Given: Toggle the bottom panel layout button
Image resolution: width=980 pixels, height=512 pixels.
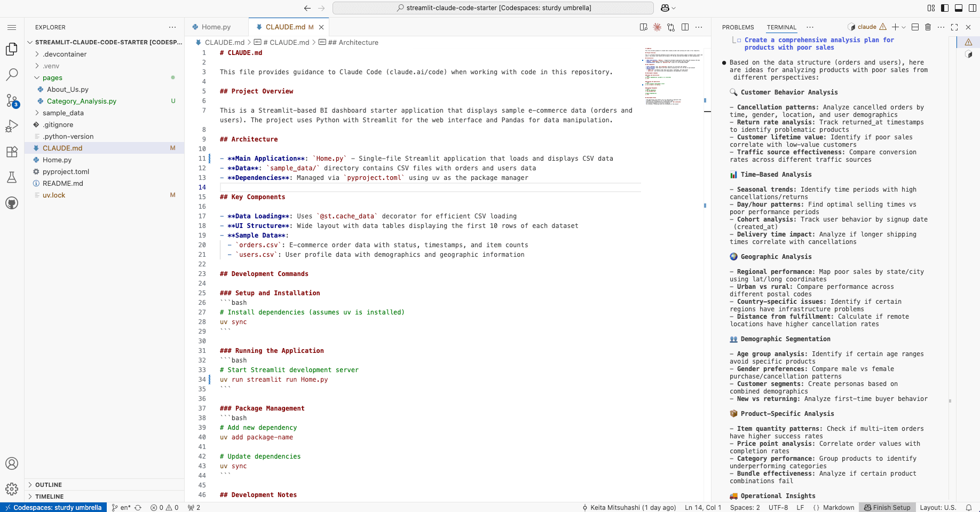Looking at the screenshot, I should click(x=959, y=8).
